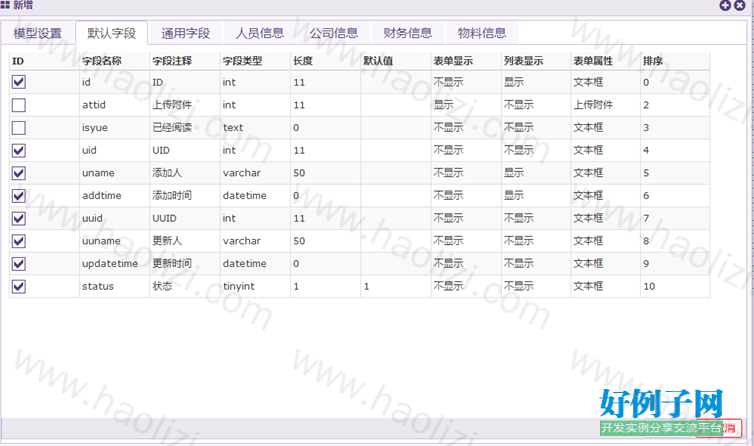Toggle the checkbox for the uid row
The width and height of the screenshot is (754, 446).
tap(19, 150)
